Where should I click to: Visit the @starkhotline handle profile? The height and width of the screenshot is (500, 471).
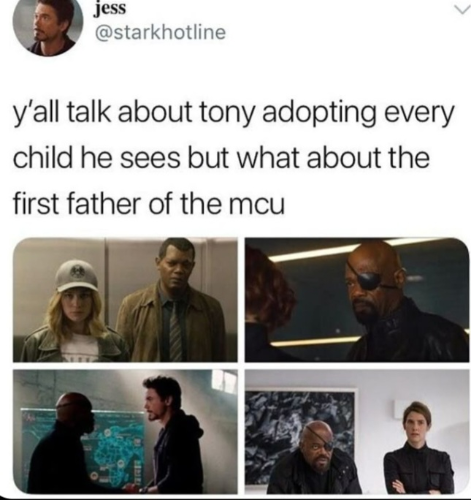click(160, 32)
